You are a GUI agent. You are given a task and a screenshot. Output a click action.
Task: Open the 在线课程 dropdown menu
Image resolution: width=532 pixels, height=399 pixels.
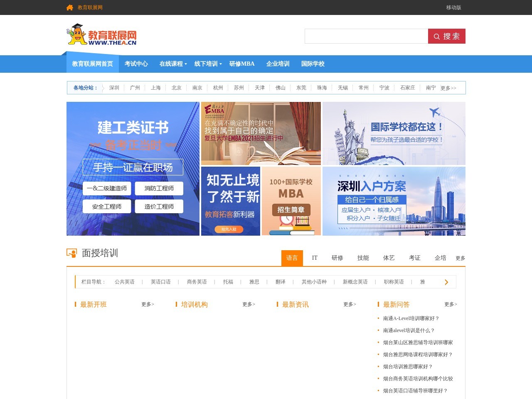click(171, 64)
